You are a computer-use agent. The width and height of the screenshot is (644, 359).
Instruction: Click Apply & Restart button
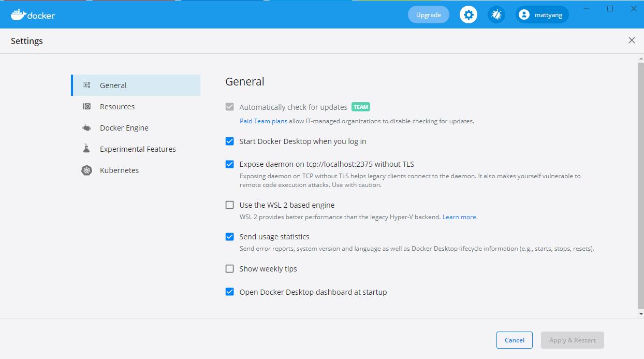pyautogui.click(x=573, y=340)
